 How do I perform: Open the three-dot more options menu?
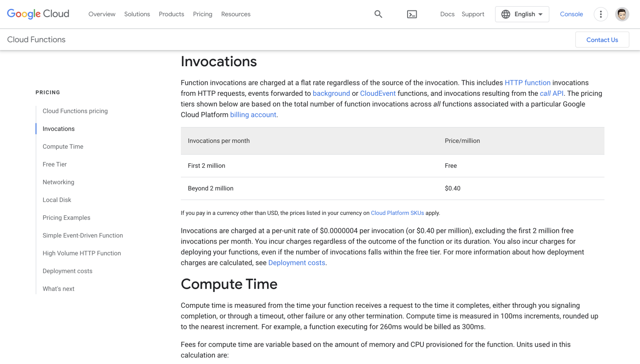click(x=600, y=14)
